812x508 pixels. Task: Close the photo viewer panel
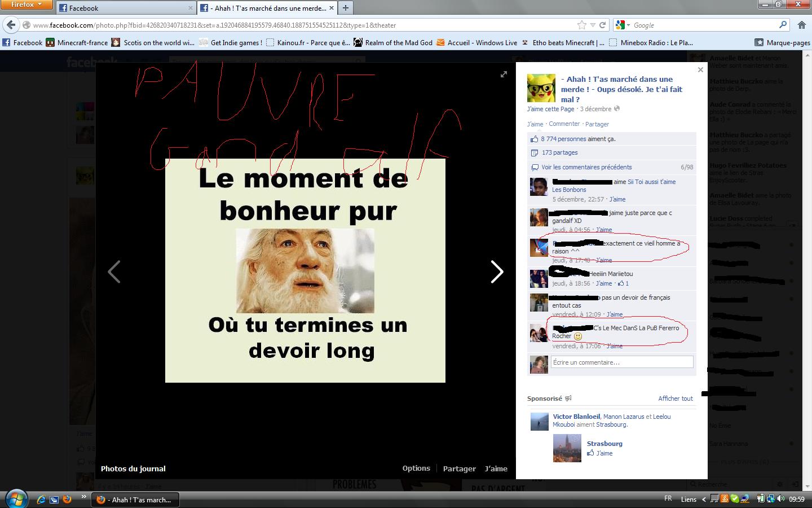point(700,70)
